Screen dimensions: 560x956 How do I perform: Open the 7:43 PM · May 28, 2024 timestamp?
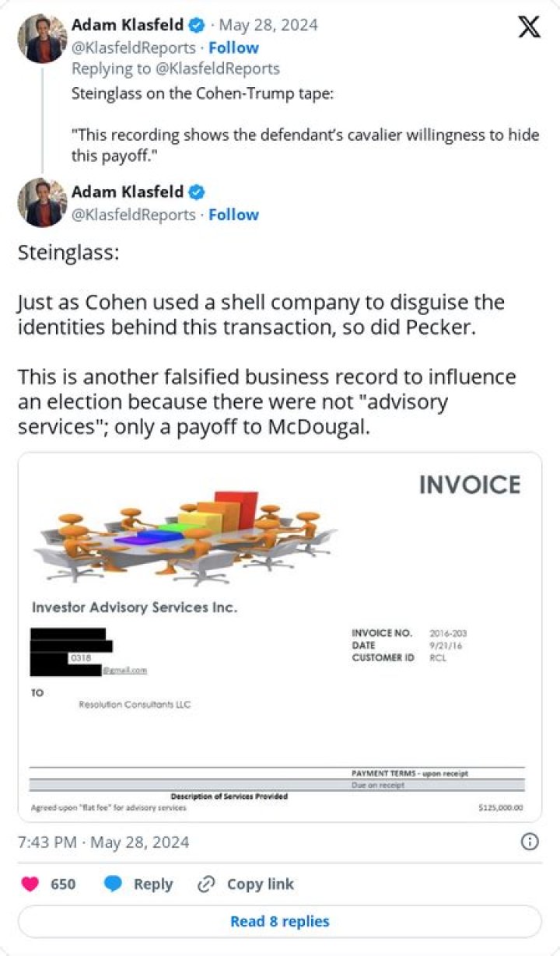tap(103, 842)
